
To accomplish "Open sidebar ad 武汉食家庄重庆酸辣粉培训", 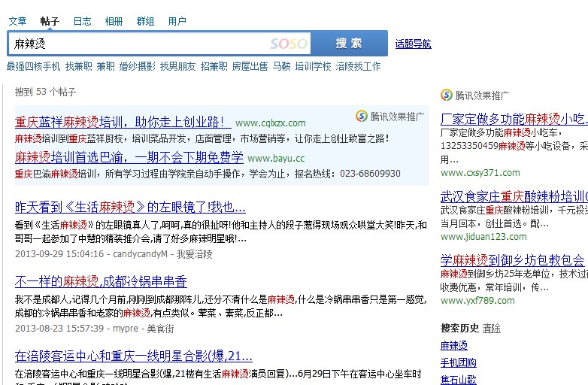I will click(514, 196).
